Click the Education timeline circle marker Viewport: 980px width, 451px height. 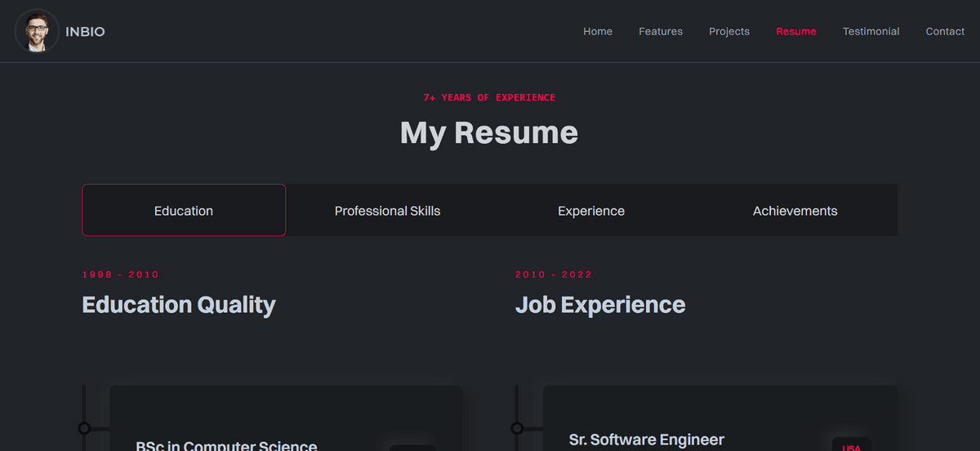(x=84, y=428)
